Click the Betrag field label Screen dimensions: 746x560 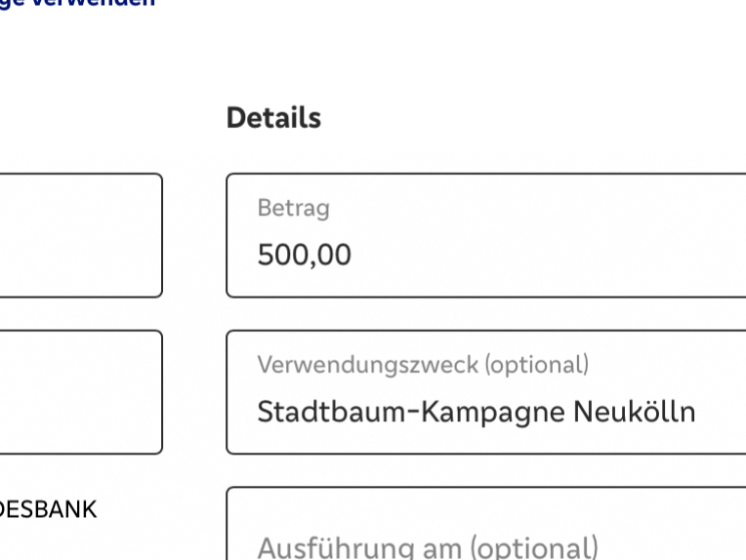click(x=293, y=208)
